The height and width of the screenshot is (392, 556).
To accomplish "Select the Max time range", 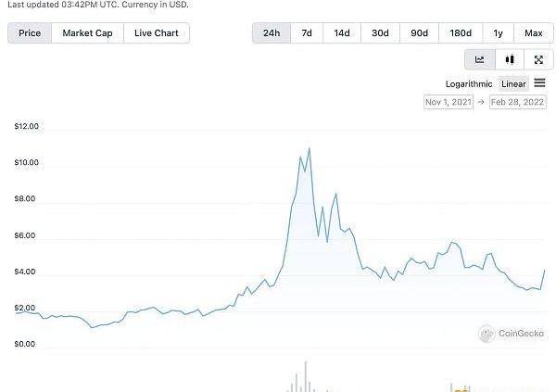I will pyautogui.click(x=533, y=33).
